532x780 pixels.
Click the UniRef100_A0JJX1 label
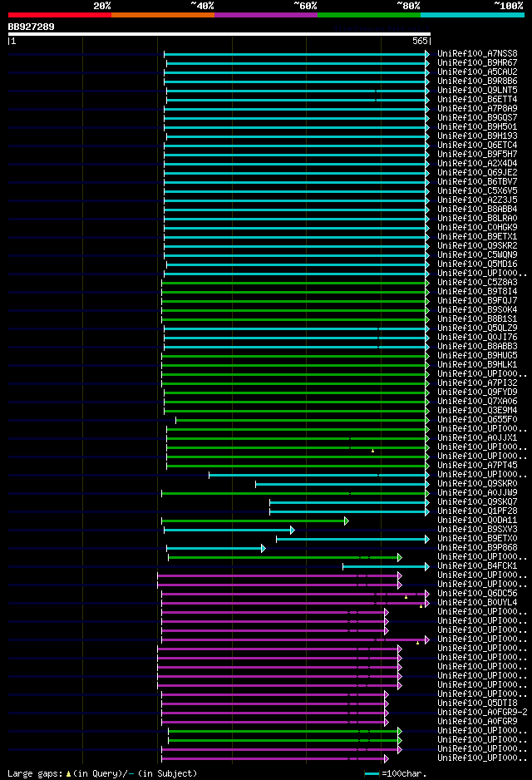pos(477,438)
